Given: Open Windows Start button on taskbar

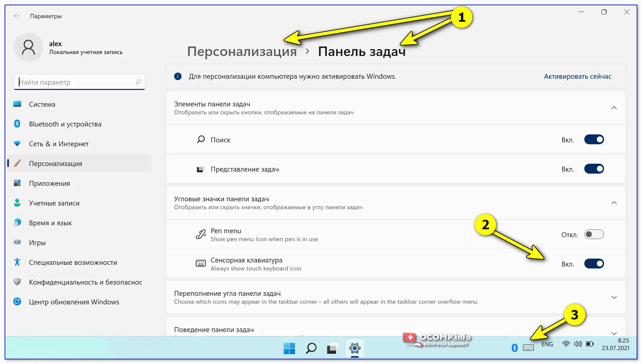Looking at the screenshot, I should click(x=289, y=348).
